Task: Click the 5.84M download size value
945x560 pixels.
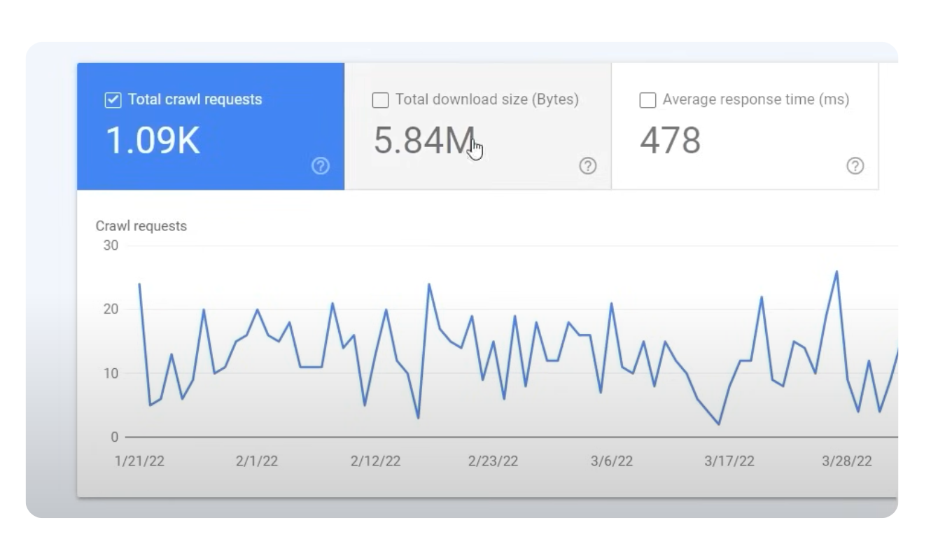Action: (423, 140)
